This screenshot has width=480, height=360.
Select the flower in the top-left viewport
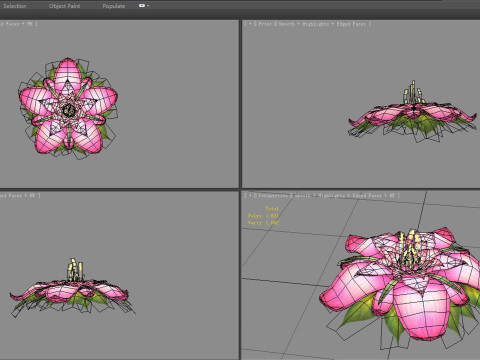point(68,108)
